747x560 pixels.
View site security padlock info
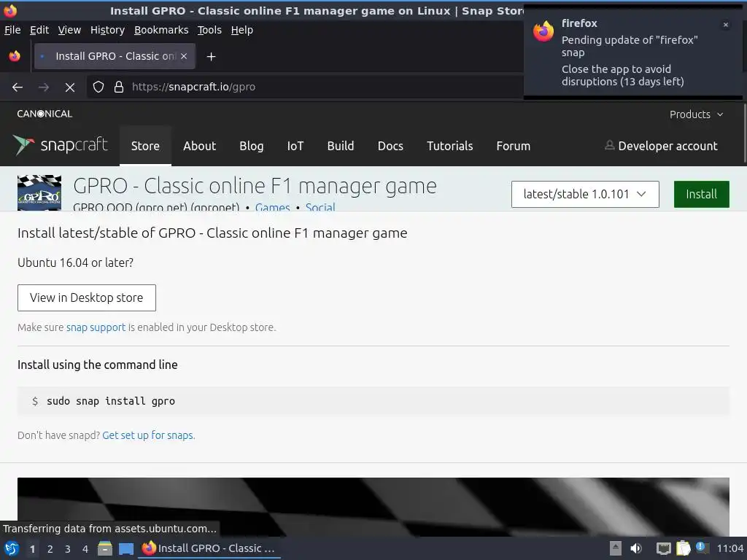click(119, 87)
